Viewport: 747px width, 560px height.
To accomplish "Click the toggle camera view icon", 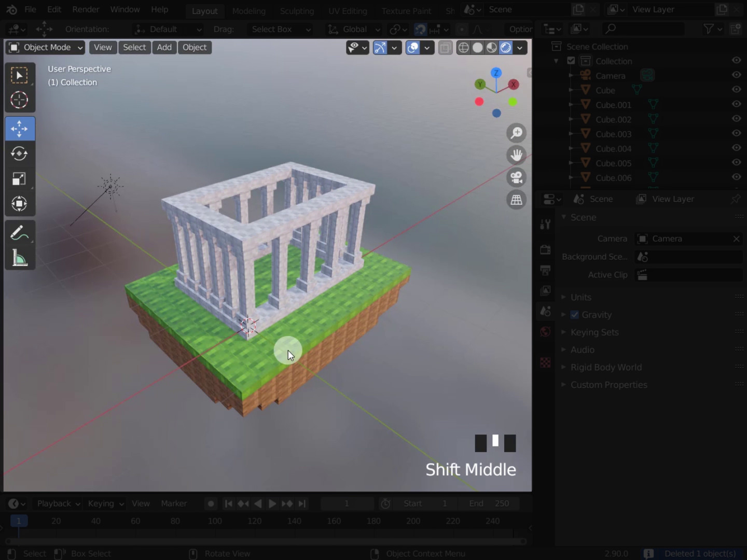I will pyautogui.click(x=516, y=177).
